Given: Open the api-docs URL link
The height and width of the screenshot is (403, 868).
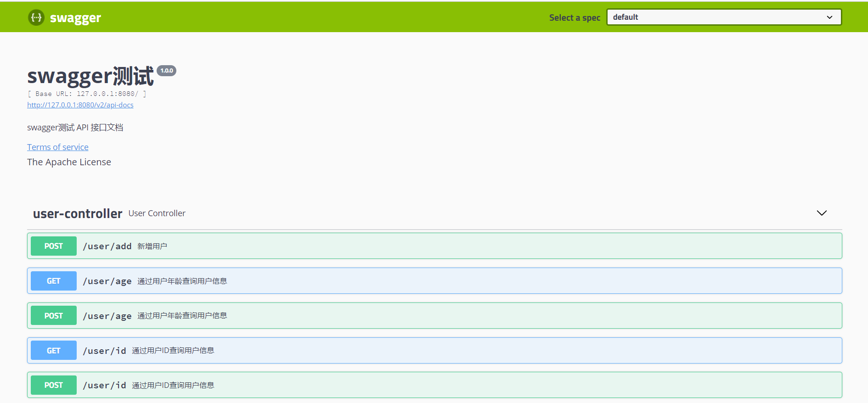Looking at the screenshot, I should pos(80,105).
